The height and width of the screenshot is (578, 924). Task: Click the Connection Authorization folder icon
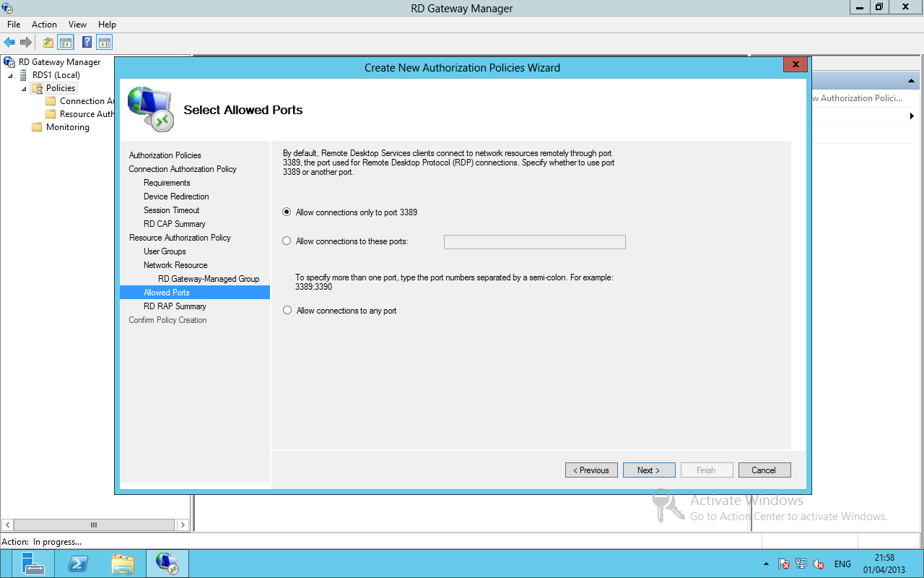(51, 101)
